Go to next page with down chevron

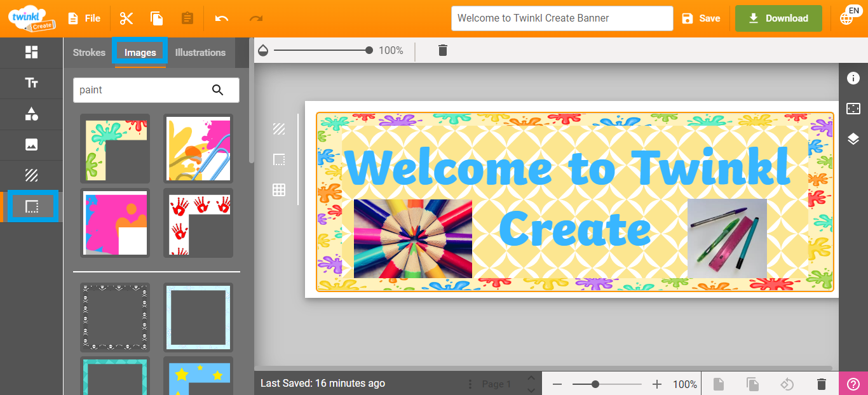pyautogui.click(x=531, y=390)
